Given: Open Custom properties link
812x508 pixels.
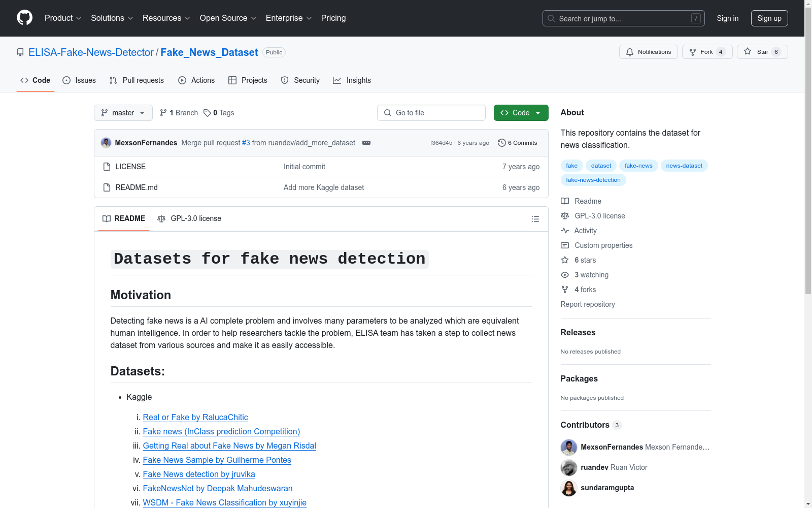Looking at the screenshot, I should tap(597, 245).
